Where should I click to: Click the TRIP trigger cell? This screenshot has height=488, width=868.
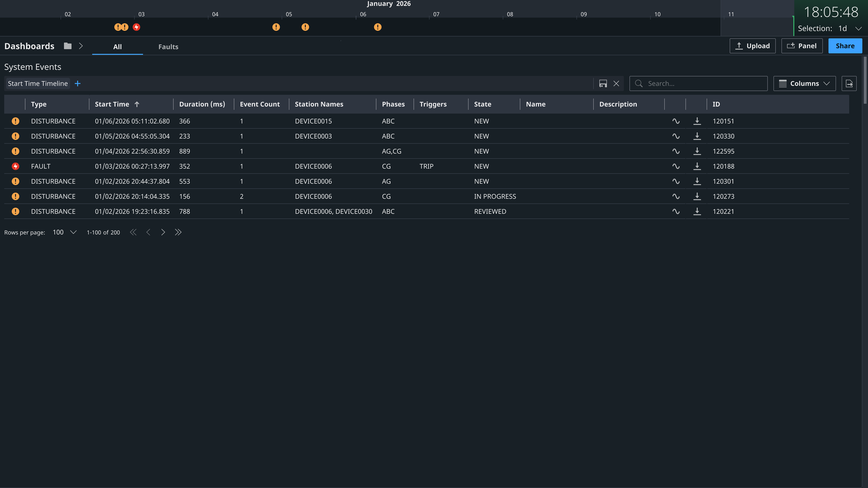coord(426,166)
